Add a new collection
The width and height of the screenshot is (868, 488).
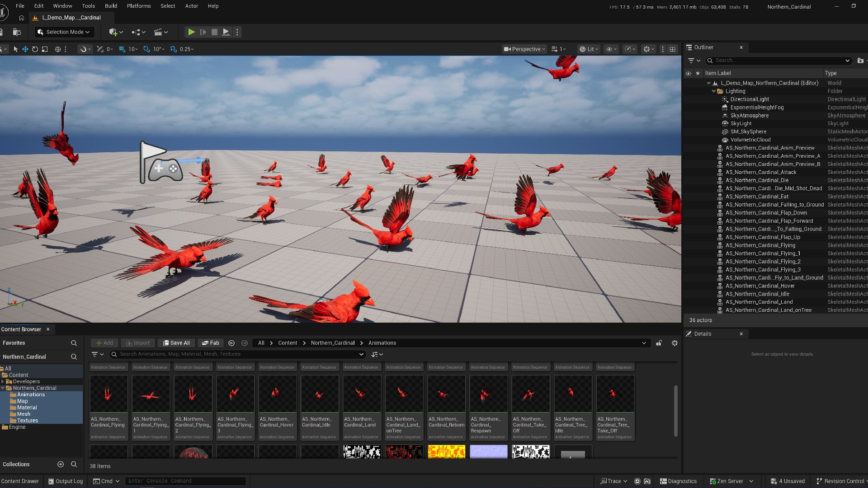[61, 465]
